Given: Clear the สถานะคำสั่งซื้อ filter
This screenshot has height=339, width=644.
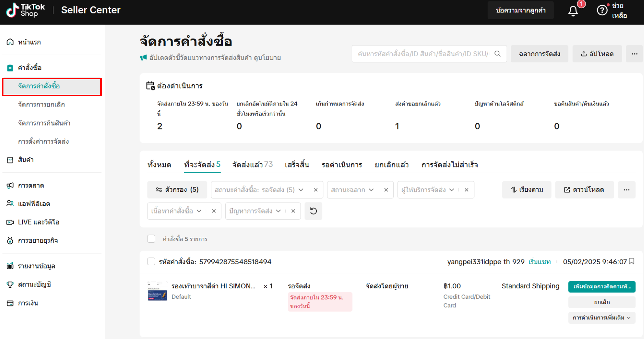Looking at the screenshot, I should (x=316, y=190).
